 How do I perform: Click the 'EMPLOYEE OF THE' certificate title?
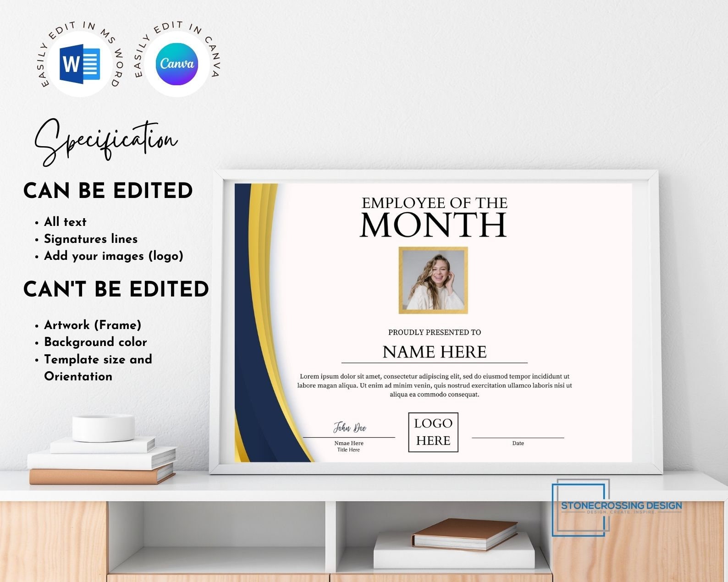tap(435, 203)
